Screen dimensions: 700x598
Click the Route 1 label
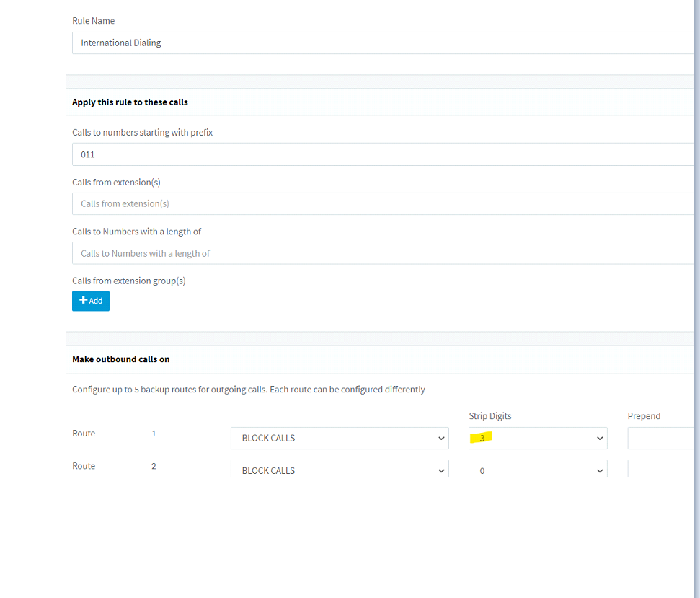click(83, 433)
